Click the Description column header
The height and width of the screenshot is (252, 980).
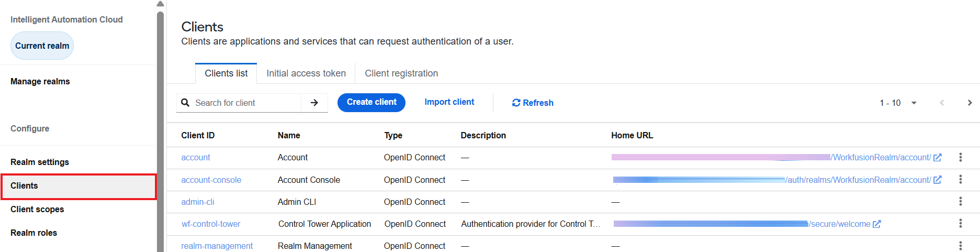click(483, 135)
